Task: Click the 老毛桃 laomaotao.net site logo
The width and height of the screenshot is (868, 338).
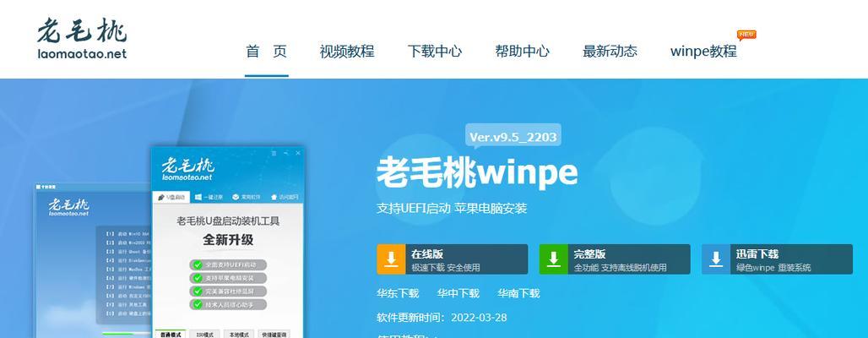Action: point(82,39)
